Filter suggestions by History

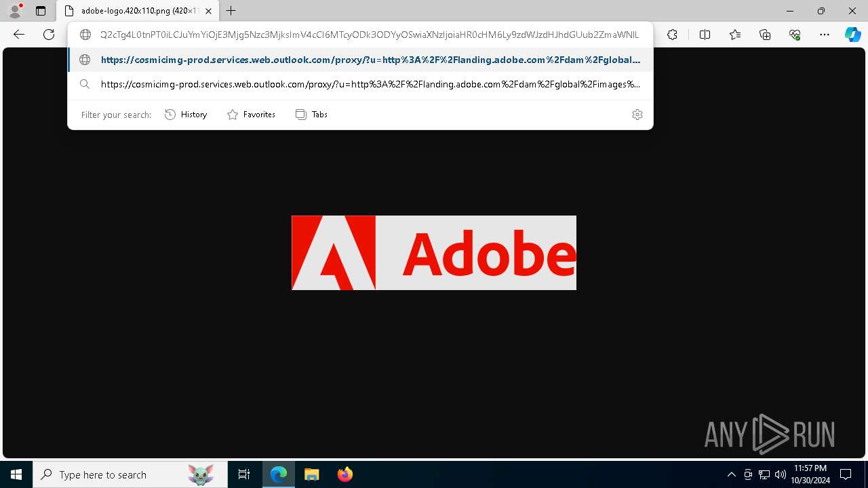pyautogui.click(x=186, y=115)
